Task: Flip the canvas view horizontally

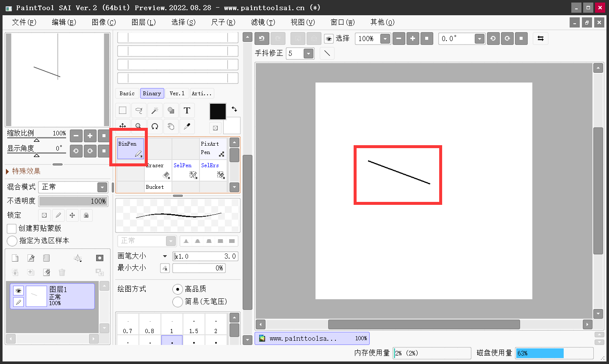Action: coord(540,39)
